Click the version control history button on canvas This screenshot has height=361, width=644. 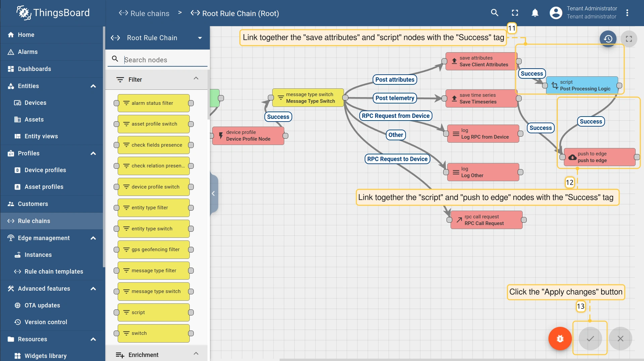point(608,39)
